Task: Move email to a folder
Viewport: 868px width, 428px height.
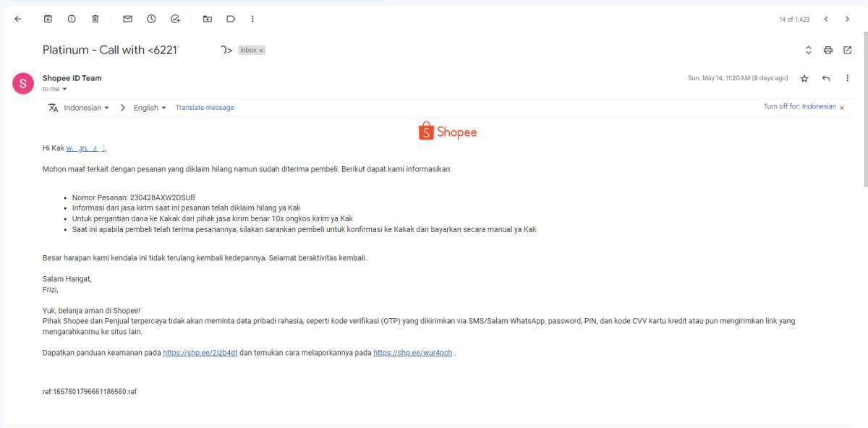Action: pos(207,19)
